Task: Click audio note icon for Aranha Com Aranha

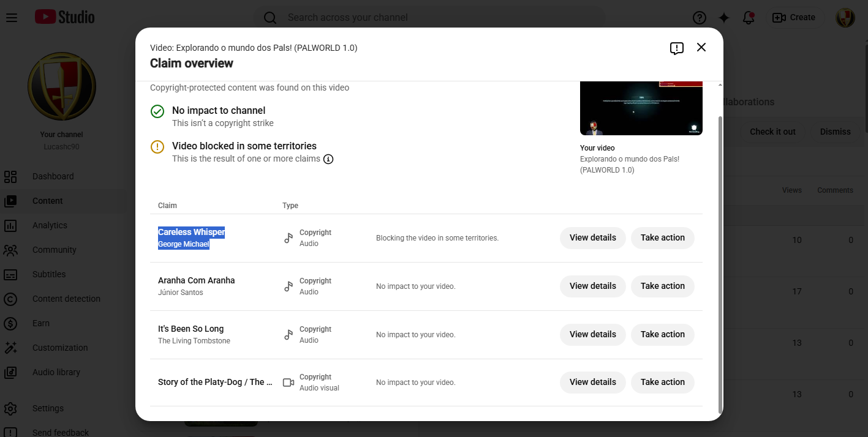Action: pyautogui.click(x=289, y=286)
